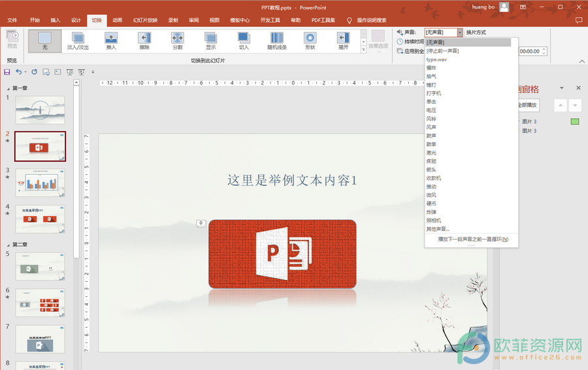Collapse the 第一章 section
This screenshot has width=588, height=370.
[8, 88]
